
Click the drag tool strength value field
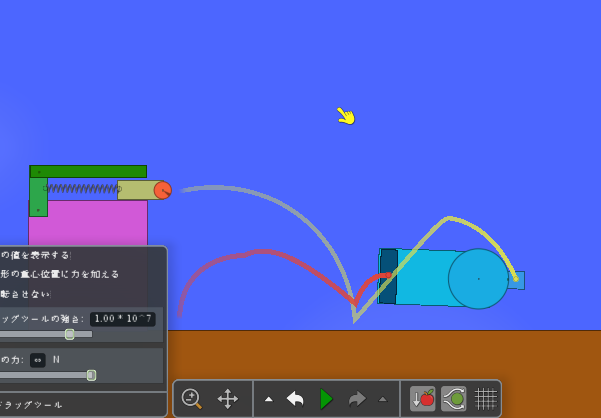point(122,318)
